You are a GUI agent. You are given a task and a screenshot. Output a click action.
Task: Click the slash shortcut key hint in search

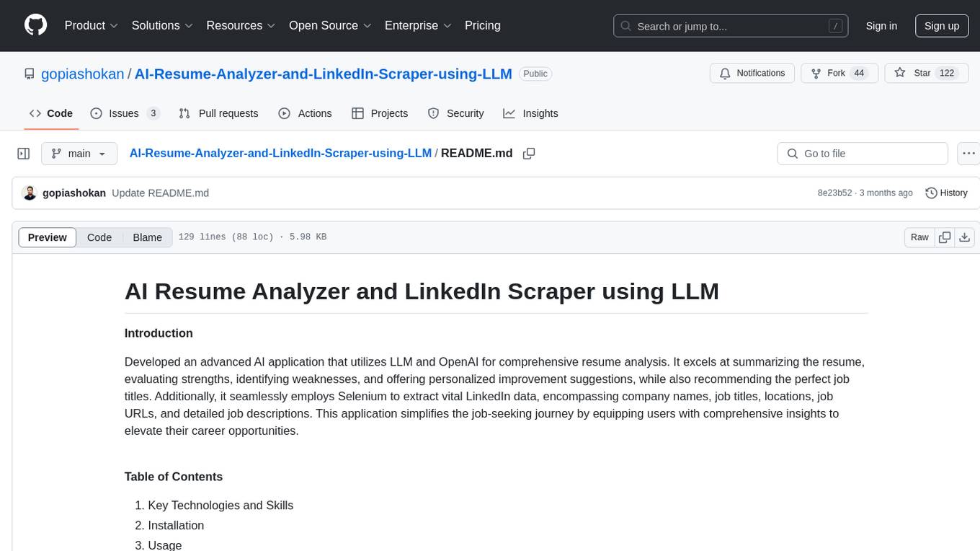[835, 26]
